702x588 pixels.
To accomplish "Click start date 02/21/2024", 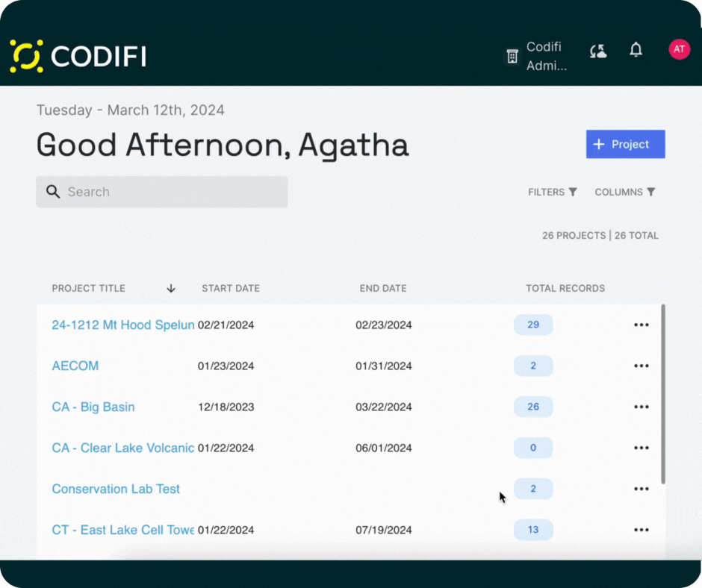I will tap(226, 325).
